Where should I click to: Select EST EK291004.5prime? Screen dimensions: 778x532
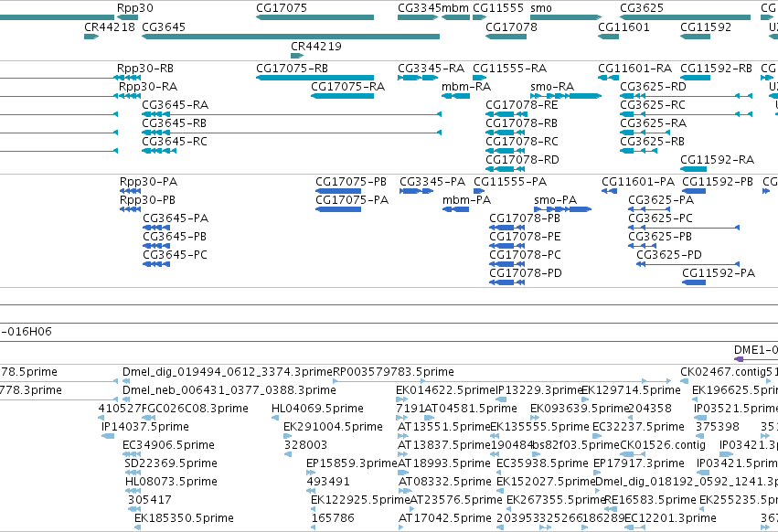tap(287, 436)
